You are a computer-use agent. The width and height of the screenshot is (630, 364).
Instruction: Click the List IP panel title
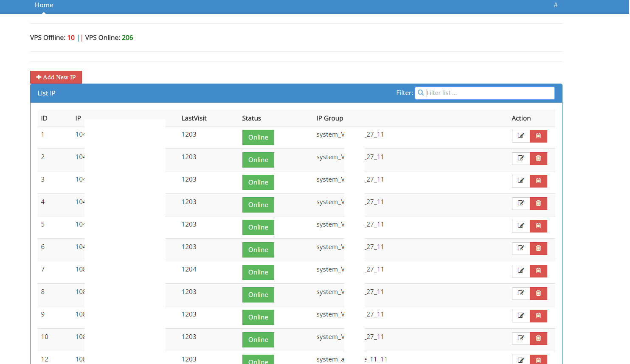click(x=46, y=93)
